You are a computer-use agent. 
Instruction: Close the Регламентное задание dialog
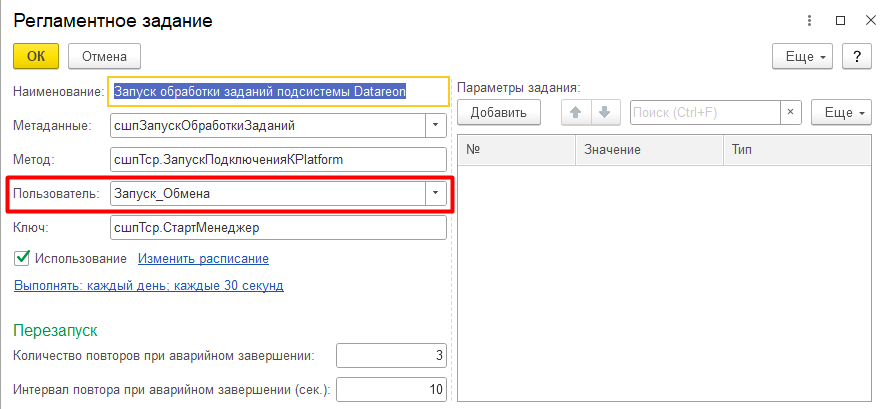[x=869, y=20]
